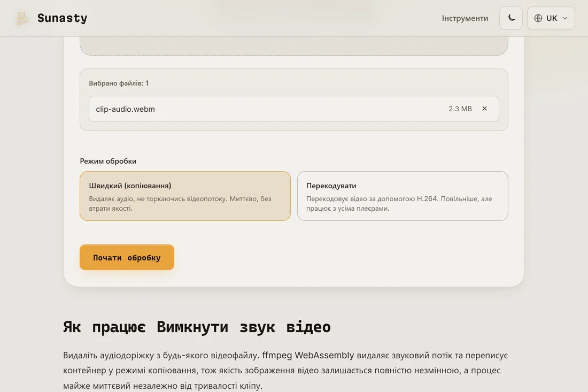Click the UK language label
Viewport: 588px width, 392px height.
point(552,18)
